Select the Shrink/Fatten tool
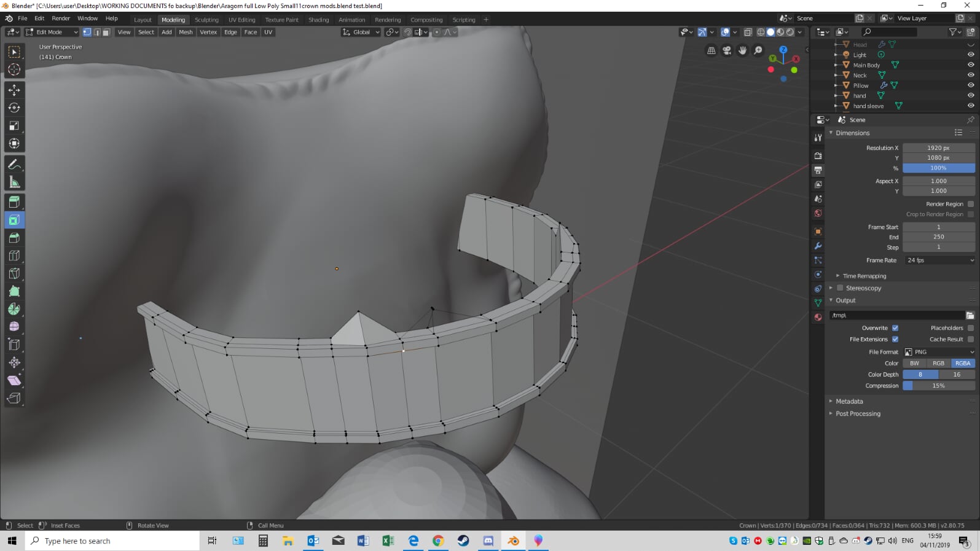Screen dimensions: 980x551 pos(14,362)
